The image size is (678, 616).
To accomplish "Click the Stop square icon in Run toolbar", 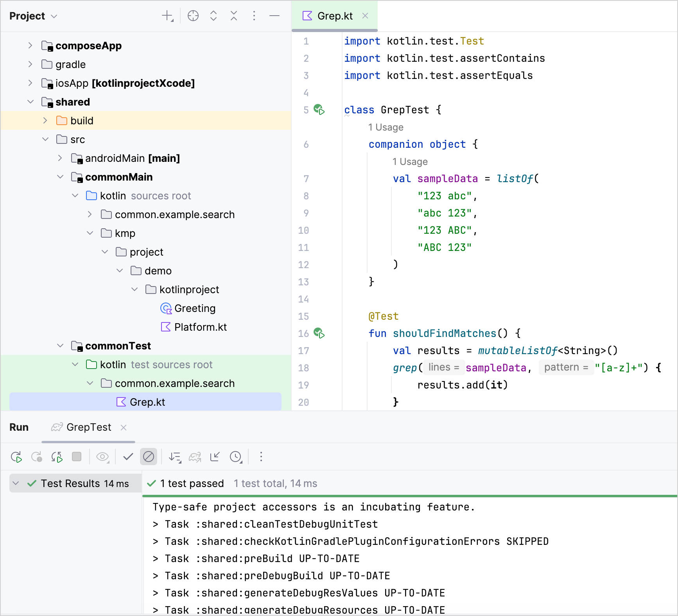I will coord(77,457).
